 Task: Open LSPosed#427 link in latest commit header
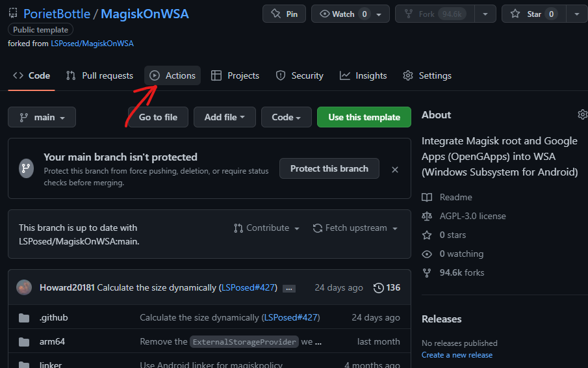(x=249, y=288)
